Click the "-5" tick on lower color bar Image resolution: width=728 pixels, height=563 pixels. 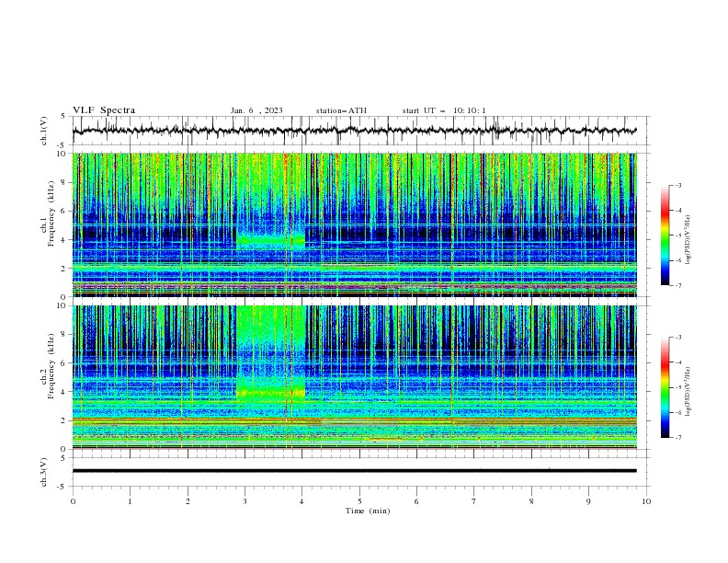[677, 387]
